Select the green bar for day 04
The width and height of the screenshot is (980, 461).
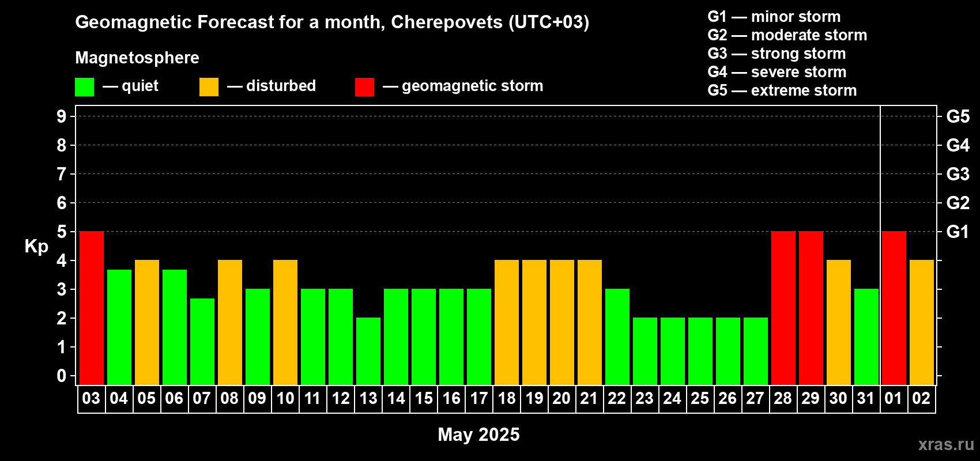pos(119,327)
